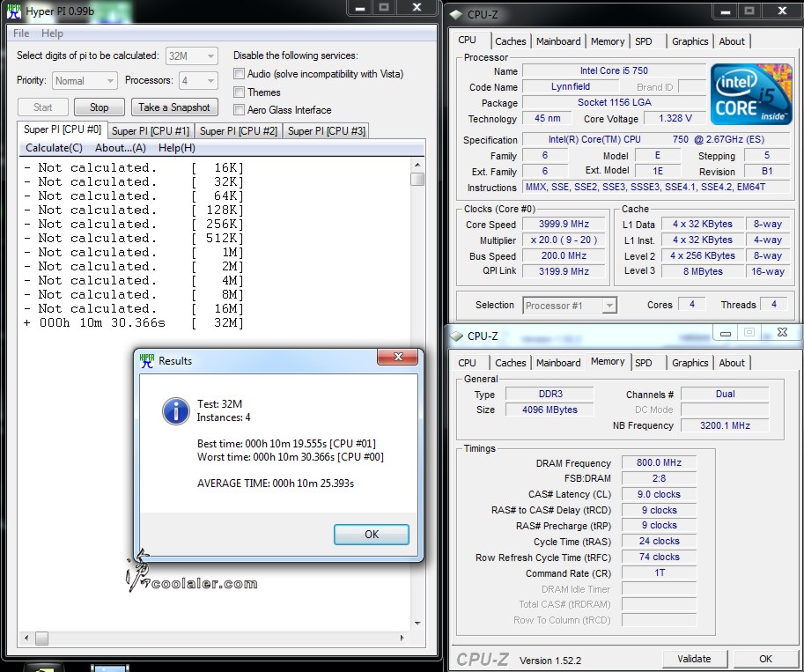Click the CPU-Z title bar icon in top window

point(456,14)
